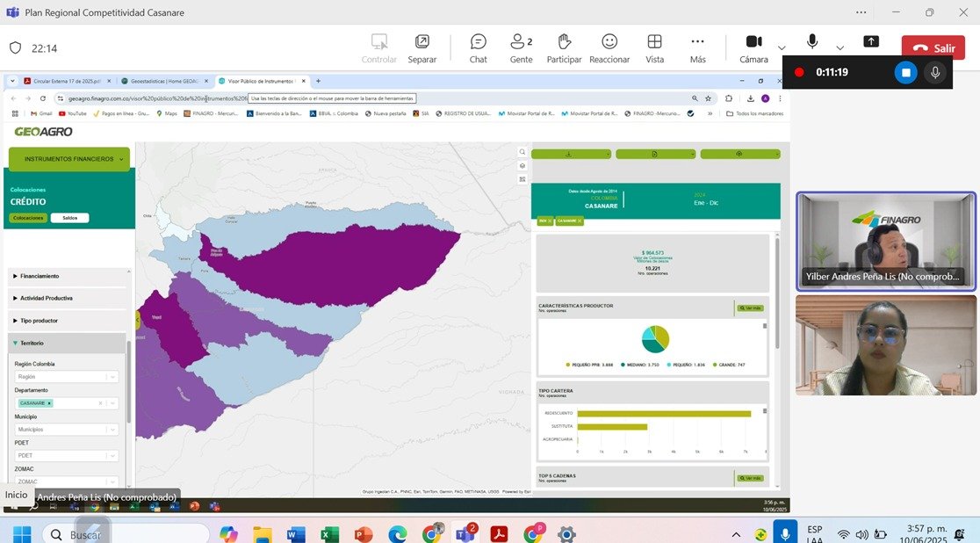Switch to Saldos toggle option

[x=69, y=218]
